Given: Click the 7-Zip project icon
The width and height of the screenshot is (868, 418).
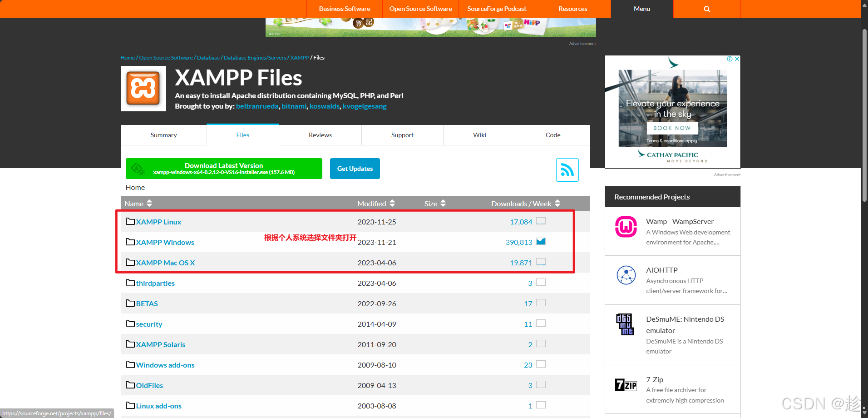Looking at the screenshot, I should pos(626,385).
